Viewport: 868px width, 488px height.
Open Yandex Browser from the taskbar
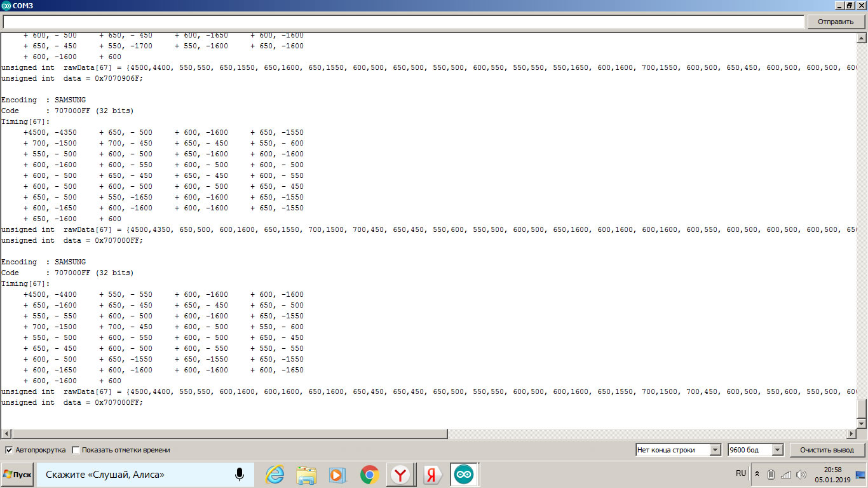tap(400, 475)
